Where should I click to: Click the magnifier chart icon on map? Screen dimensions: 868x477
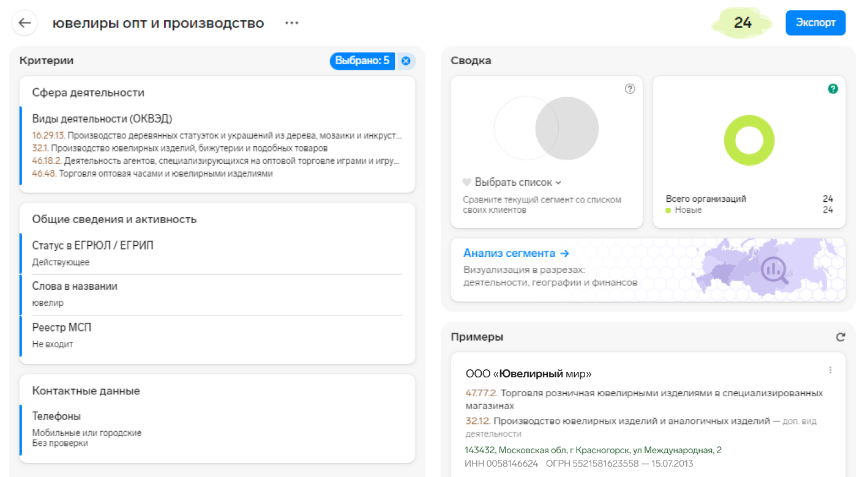pyautogui.click(x=776, y=270)
